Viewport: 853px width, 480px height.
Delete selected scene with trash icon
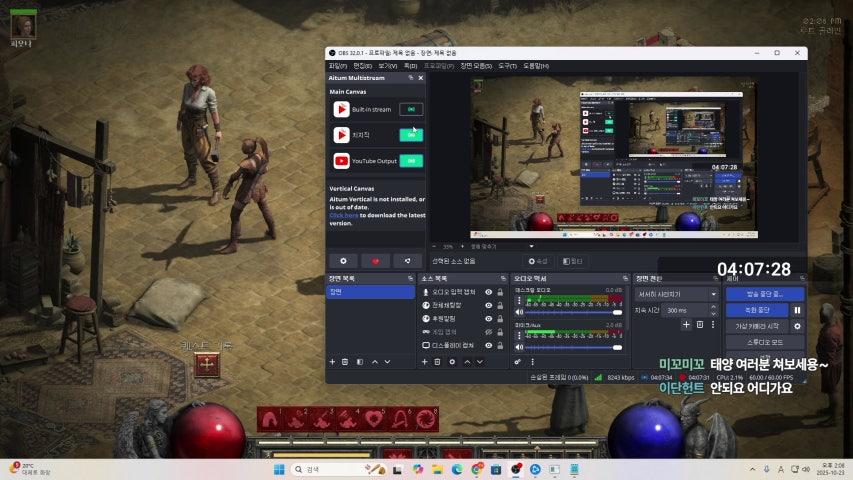click(x=346, y=361)
